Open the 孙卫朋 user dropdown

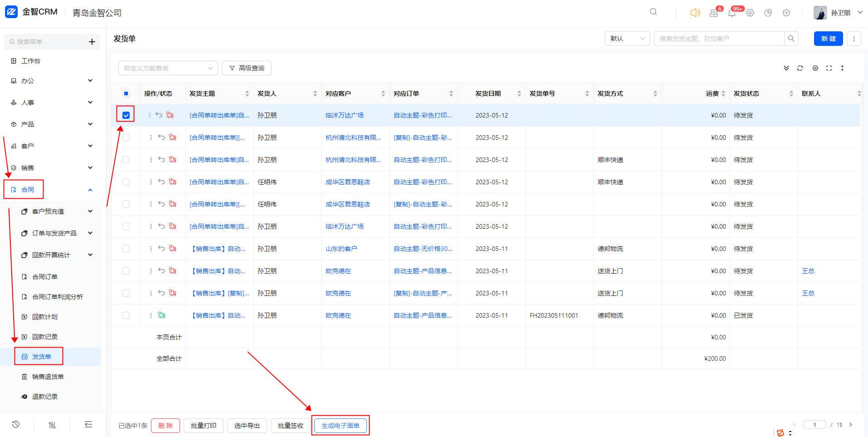[838, 13]
